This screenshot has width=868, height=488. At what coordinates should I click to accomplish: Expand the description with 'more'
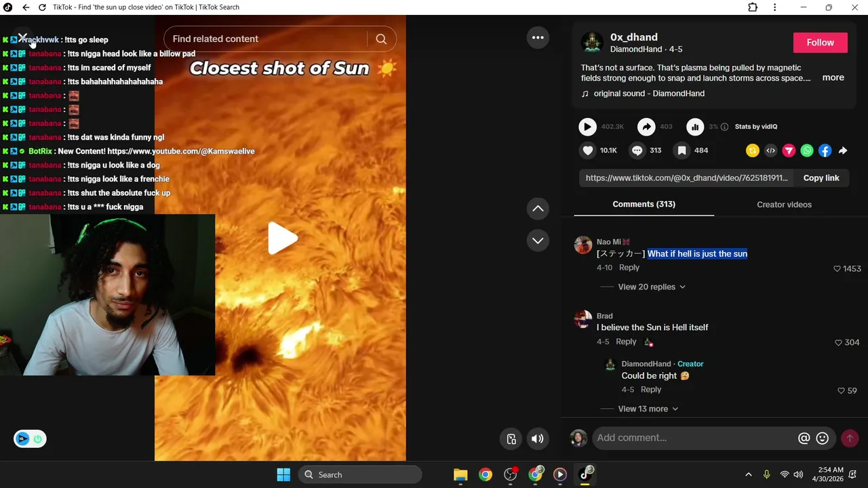click(x=833, y=78)
